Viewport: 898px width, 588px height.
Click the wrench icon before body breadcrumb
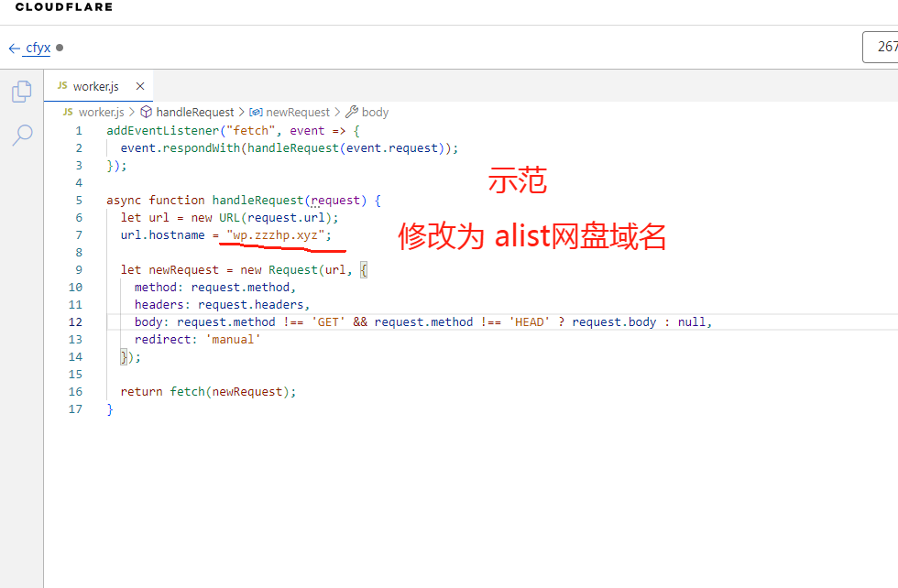(351, 112)
